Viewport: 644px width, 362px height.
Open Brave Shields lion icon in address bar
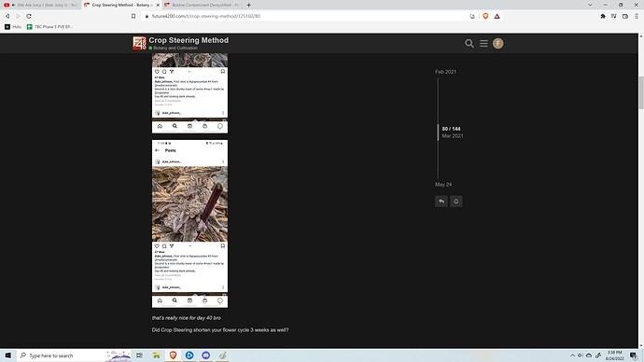coord(485,16)
